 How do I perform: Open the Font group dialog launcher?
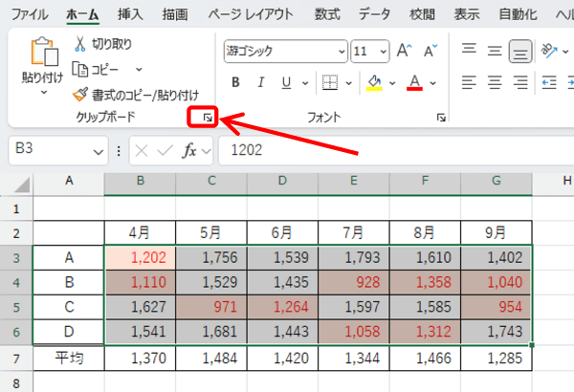click(x=441, y=118)
